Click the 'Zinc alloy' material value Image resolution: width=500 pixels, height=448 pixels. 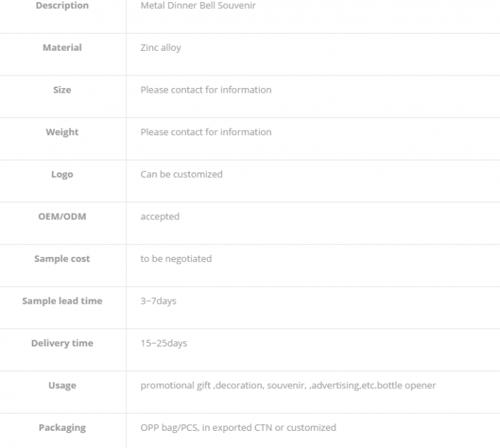(x=160, y=48)
